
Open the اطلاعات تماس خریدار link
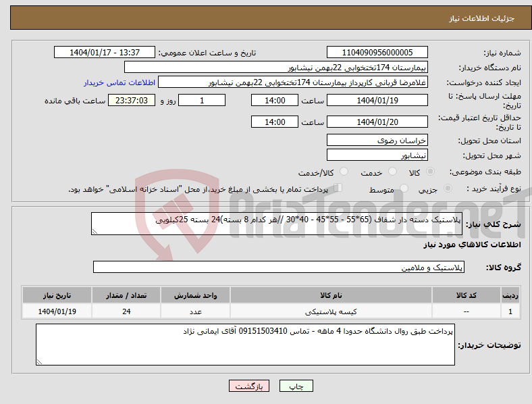[x=119, y=82]
